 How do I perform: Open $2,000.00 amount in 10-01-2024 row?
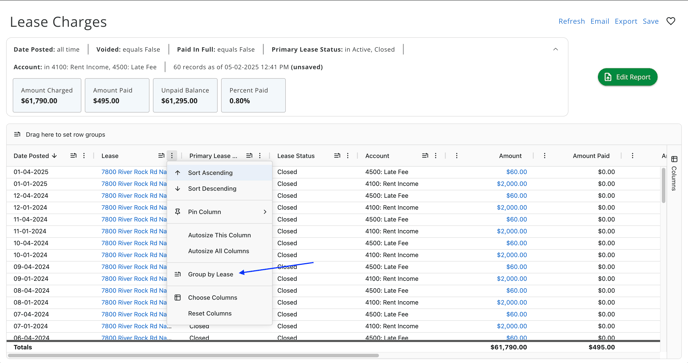click(512, 255)
